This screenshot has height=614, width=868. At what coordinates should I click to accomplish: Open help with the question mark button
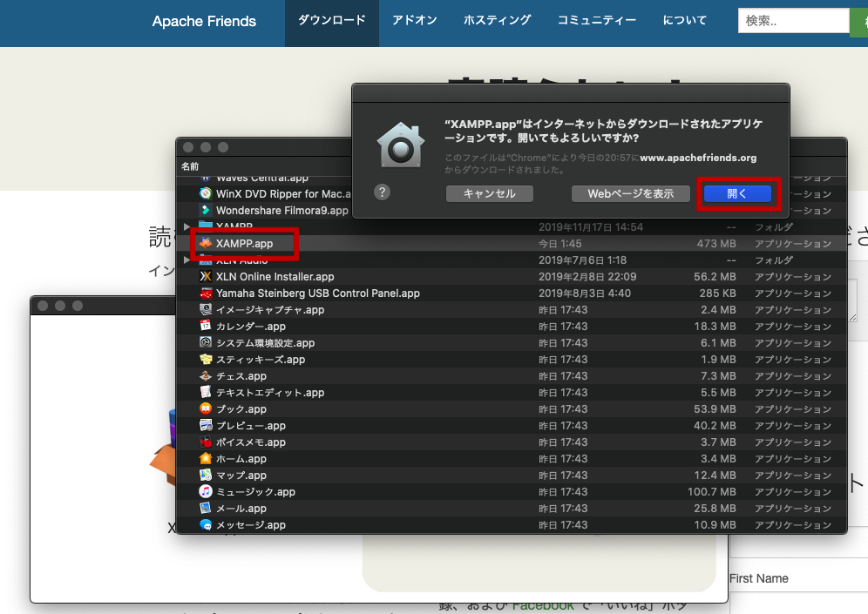(x=382, y=192)
